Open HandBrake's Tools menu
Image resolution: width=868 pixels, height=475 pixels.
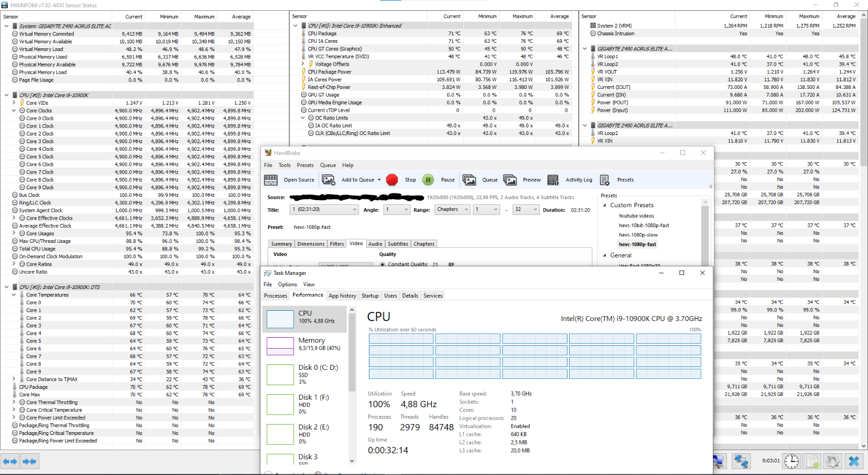(x=285, y=165)
